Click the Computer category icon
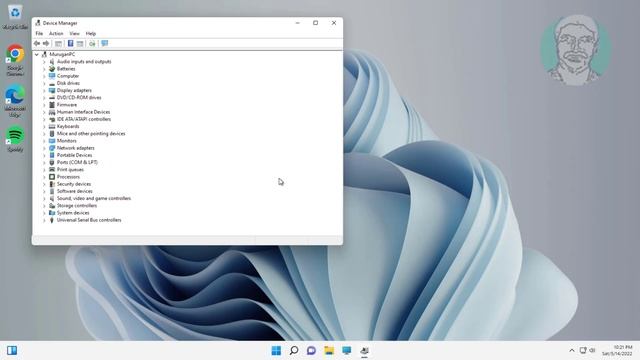The width and height of the screenshot is (640, 360). [52, 76]
